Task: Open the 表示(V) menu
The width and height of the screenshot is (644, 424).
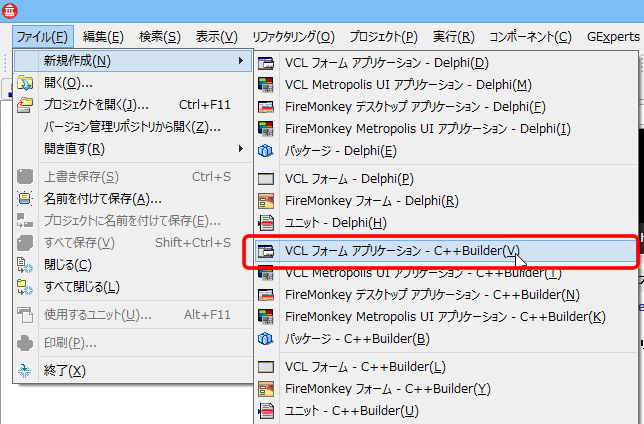Action: (216, 37)
